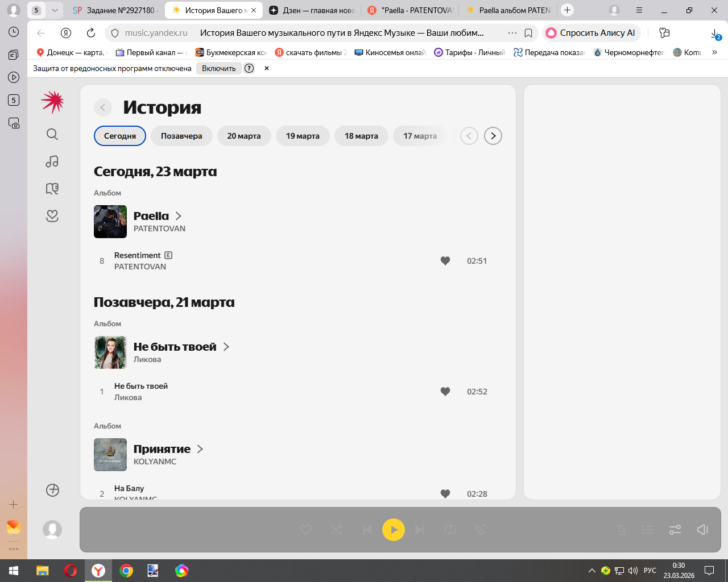Viewport: 728px width, 582px height.
Task: Skip to the next track
Action: 420,530
